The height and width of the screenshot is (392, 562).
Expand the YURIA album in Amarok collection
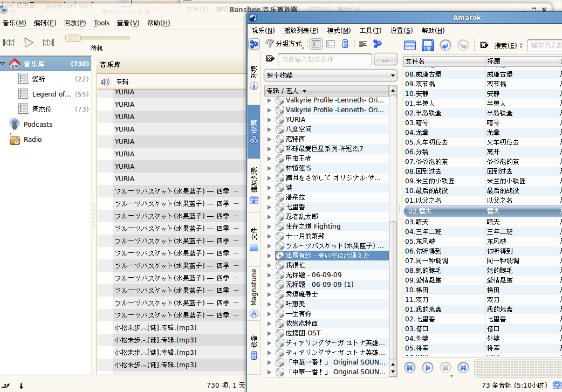point(269,120)
